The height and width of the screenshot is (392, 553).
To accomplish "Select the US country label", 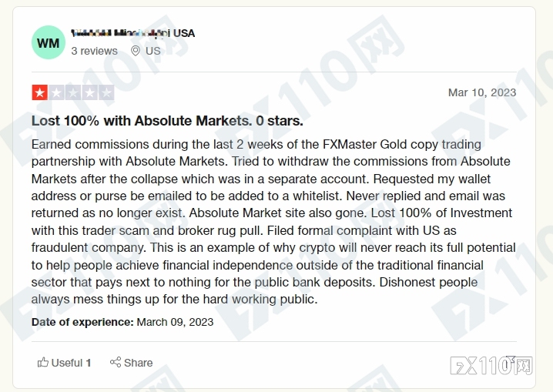I will coord(153,51).
